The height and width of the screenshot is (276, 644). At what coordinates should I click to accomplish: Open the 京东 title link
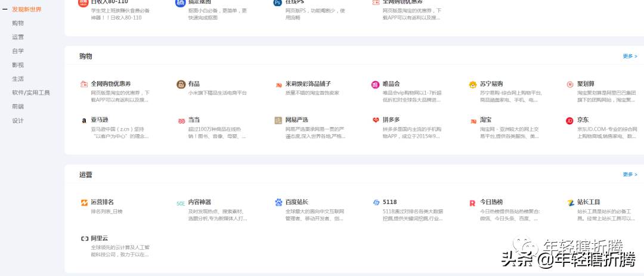point(583,120)
